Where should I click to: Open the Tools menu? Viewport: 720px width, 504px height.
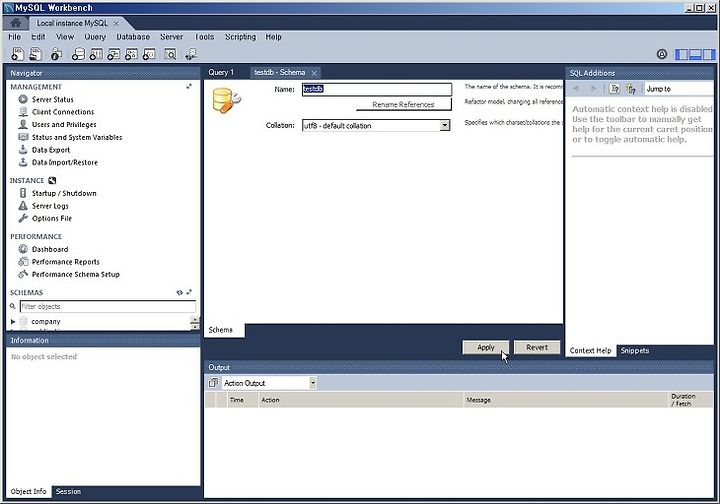pyautogui.click(x=204, y=37)
